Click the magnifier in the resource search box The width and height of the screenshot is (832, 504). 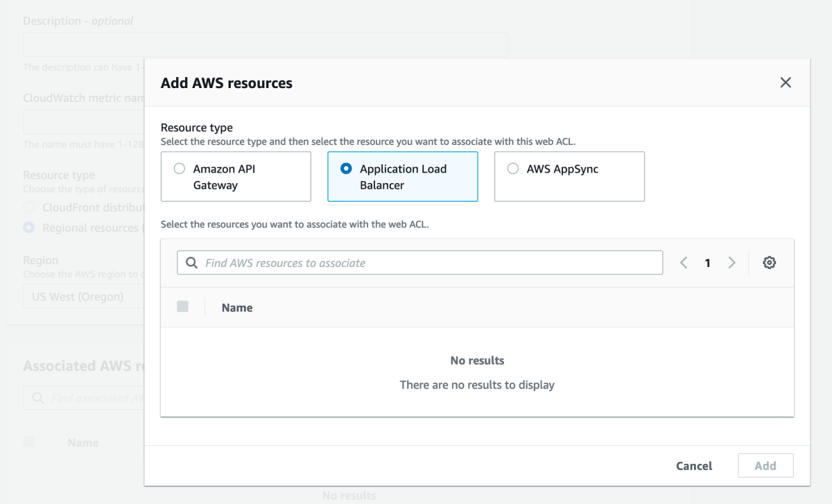[192, 262]
